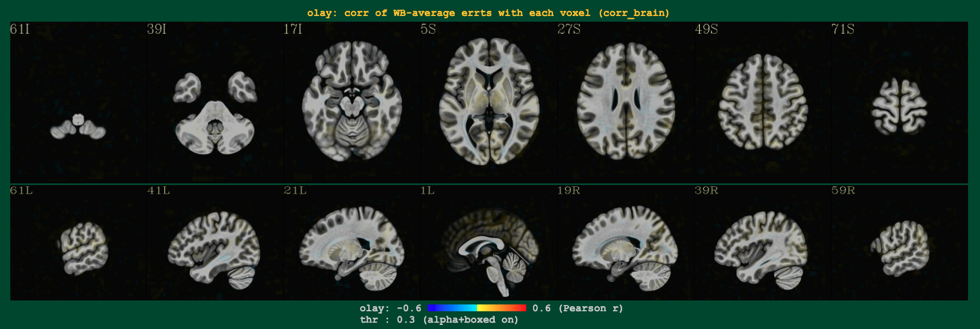This screenshot has width=980, height=329.
Task: Click the 39I axial brain slice
Action: pyautogui.click(x=215, y=113)
